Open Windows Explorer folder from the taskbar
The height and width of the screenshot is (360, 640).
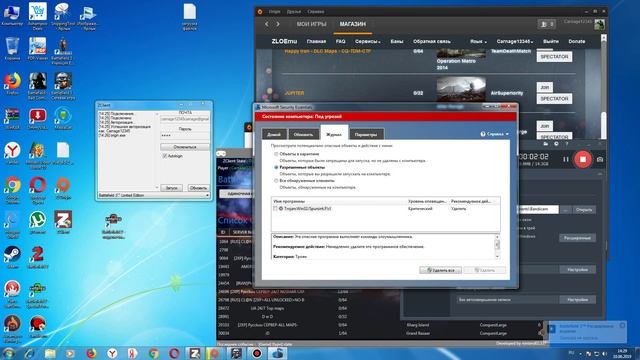pyautogui.click(x=50, y=353)
